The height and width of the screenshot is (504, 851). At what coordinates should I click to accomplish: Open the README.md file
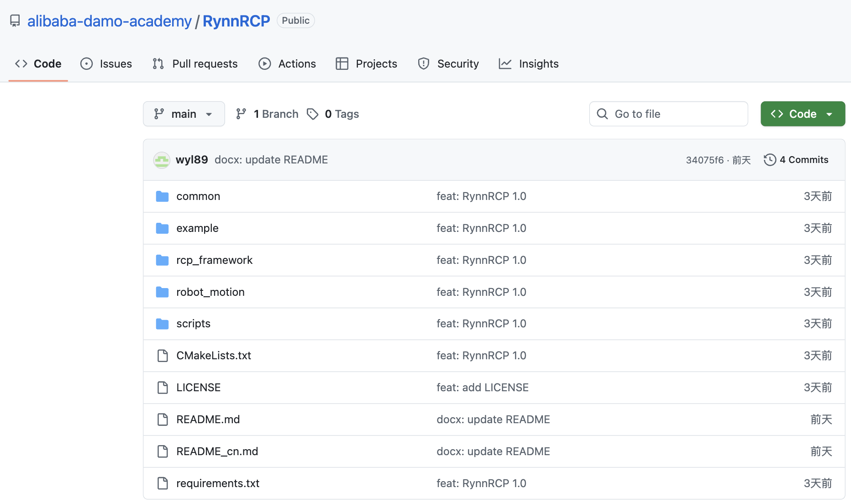click(208, 420)
